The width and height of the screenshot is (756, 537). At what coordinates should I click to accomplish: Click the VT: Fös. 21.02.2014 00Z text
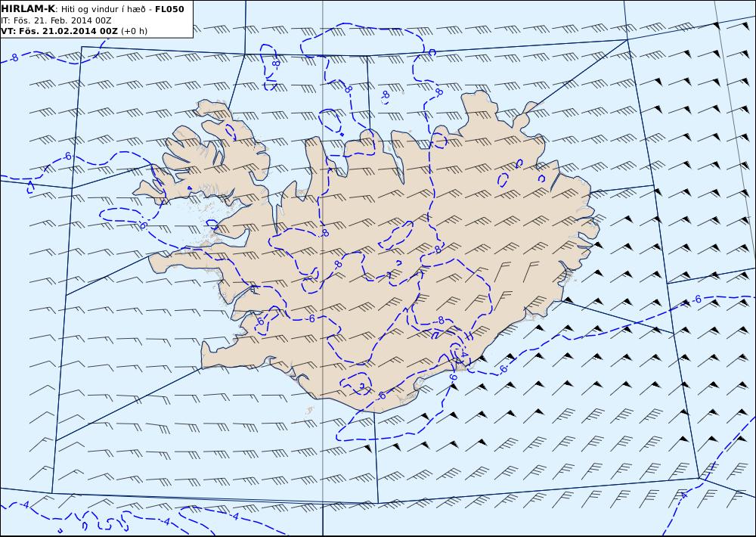59,31
